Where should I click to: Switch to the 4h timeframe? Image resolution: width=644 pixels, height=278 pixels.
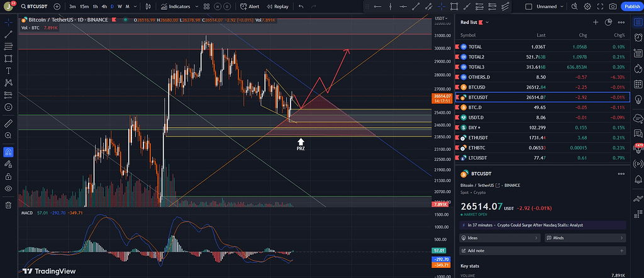tap(103, 6)
